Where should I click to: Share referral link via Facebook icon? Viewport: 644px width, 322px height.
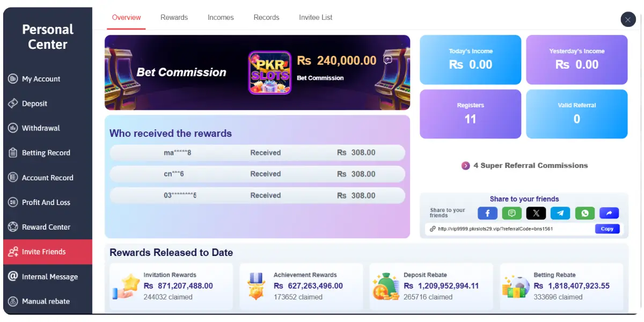pyautogui.click(x=487, y=213)
